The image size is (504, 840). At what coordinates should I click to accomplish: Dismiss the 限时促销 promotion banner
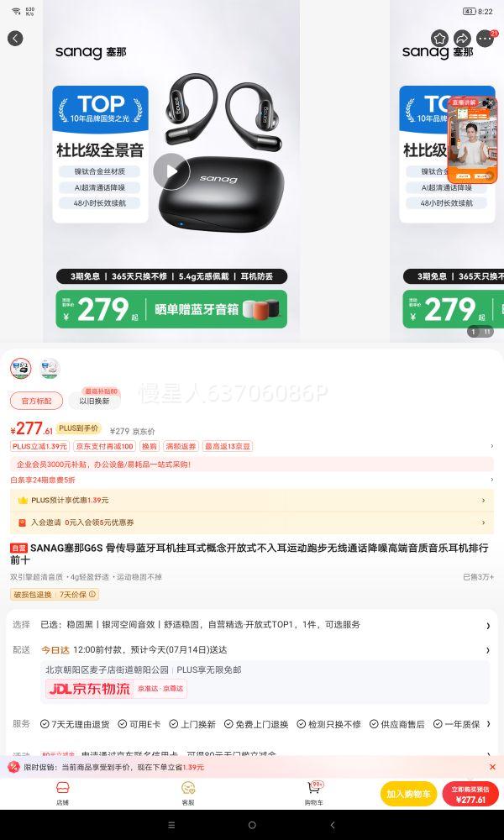[493, 767]
